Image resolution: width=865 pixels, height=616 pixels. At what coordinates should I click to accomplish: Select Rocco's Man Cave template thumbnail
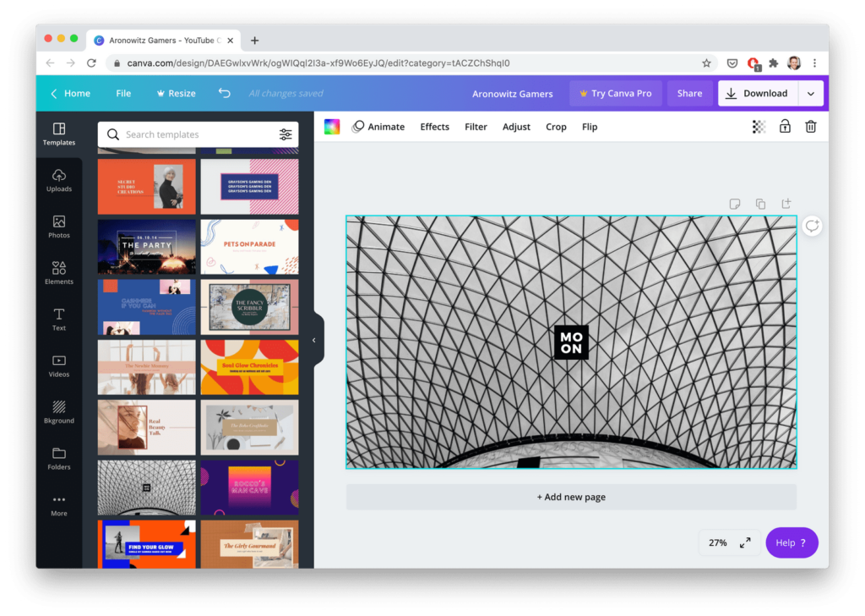point(249,488)
